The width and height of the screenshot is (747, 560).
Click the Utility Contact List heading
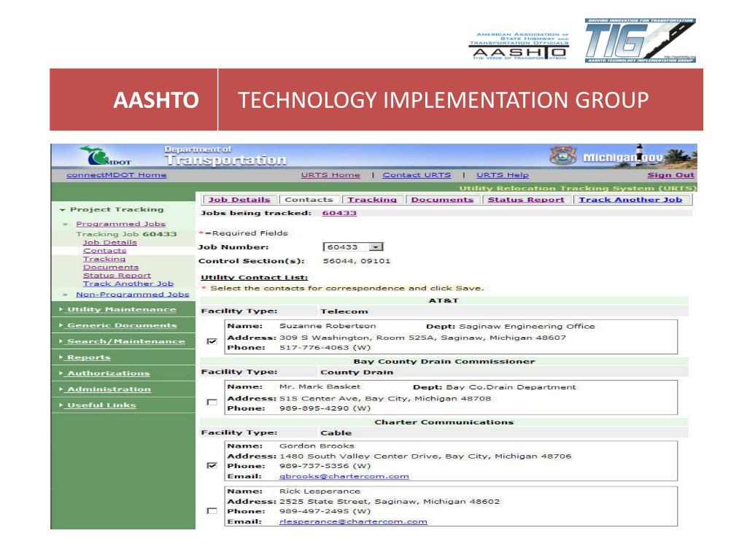coord(255,278)
